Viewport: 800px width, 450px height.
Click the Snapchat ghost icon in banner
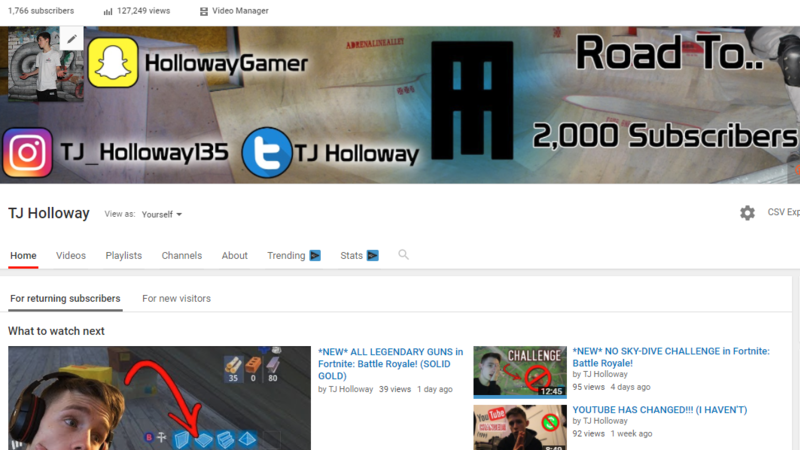pos(113,62)
